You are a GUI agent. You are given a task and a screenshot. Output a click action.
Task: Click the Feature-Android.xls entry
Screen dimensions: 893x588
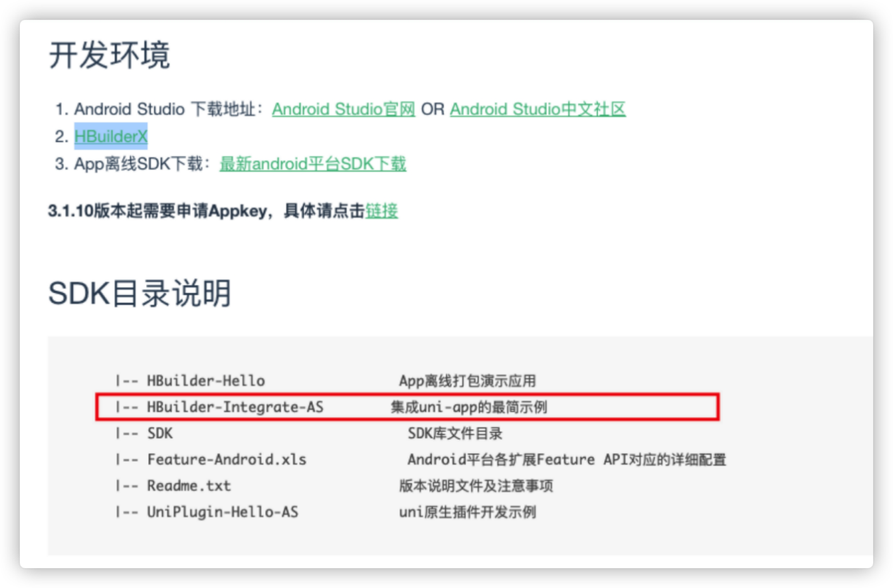pos(227,459)
